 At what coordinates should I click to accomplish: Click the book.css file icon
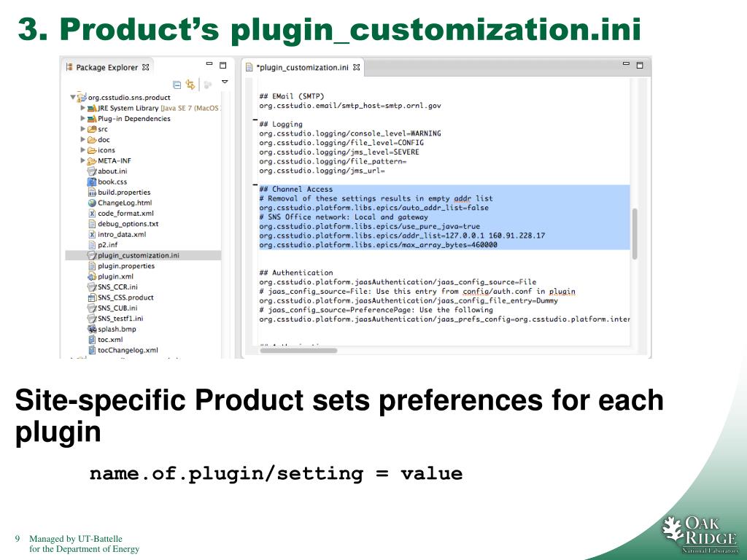[x=92, y=182]
